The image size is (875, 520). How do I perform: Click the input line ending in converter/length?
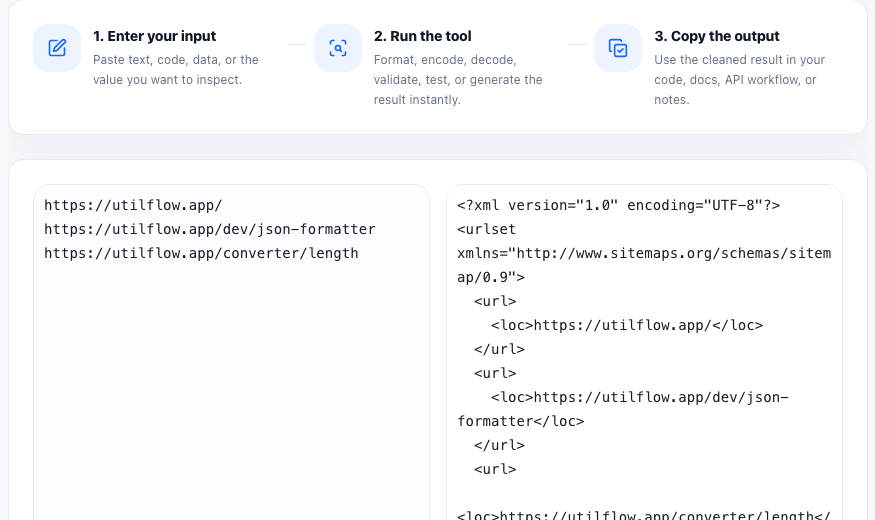point(201,253)
